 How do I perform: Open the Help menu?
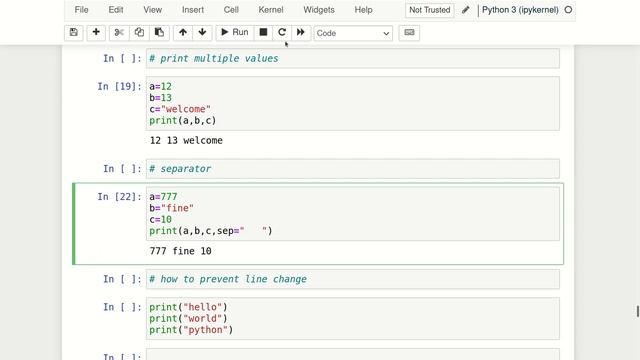[363, 10]
